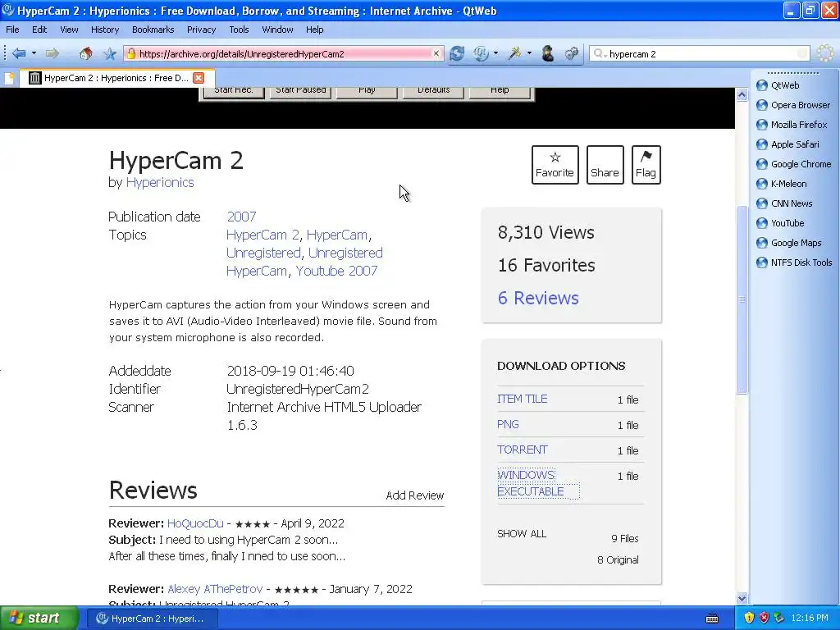Flag this item with Flag button

click(646, 164)
